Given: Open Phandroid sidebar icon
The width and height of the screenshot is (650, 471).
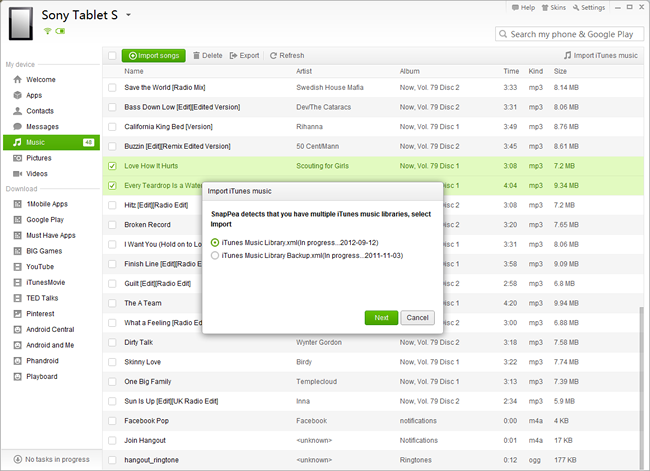Looking at the screenshot, I should point(17,361).
